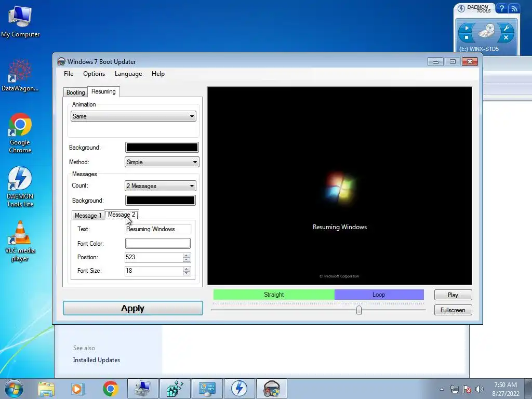Image resolution: width=532 pixels, height=399 pixels.
Task: Open the My Computer desktop icon
Action: tap(20, 22)
